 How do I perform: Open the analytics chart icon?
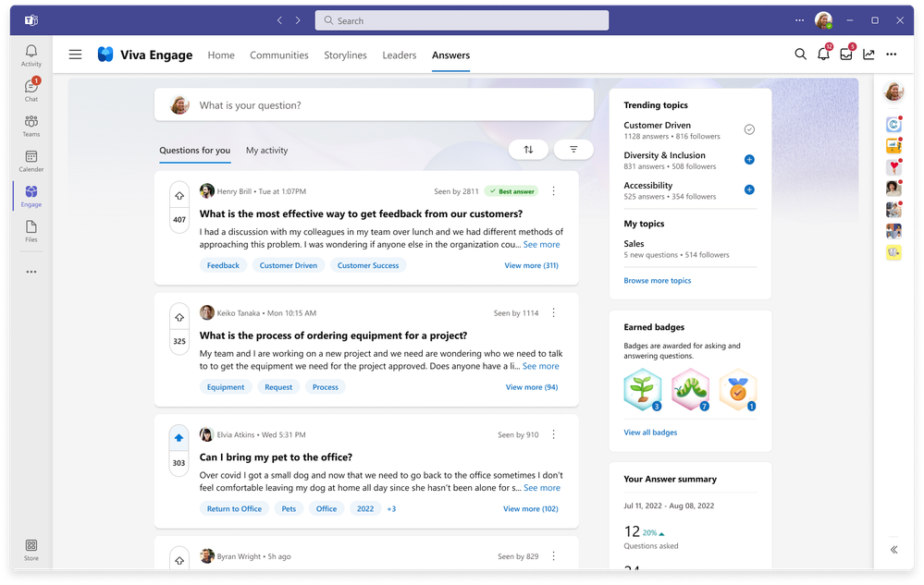click(869, 55)
